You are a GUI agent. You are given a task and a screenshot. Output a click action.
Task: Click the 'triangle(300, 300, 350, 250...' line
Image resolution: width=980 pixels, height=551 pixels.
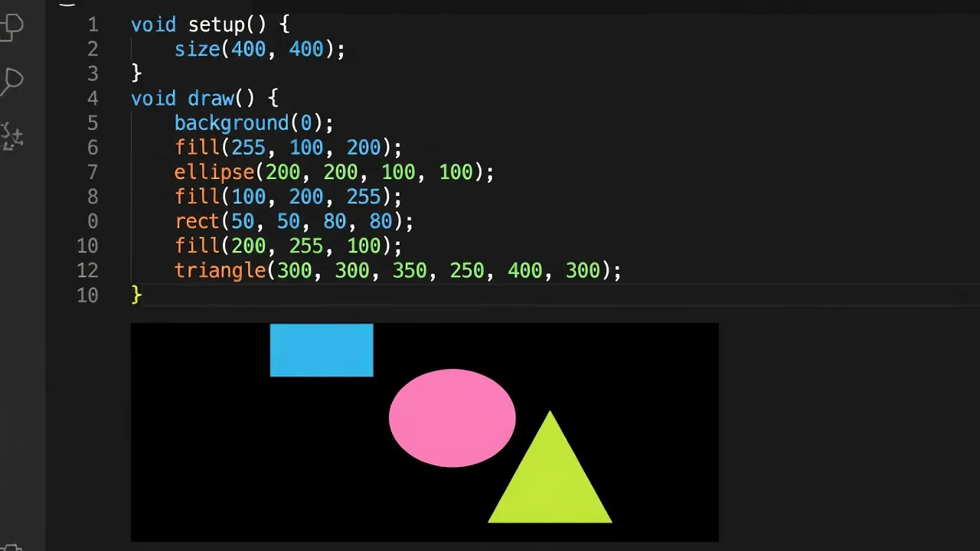pos(398,270)
